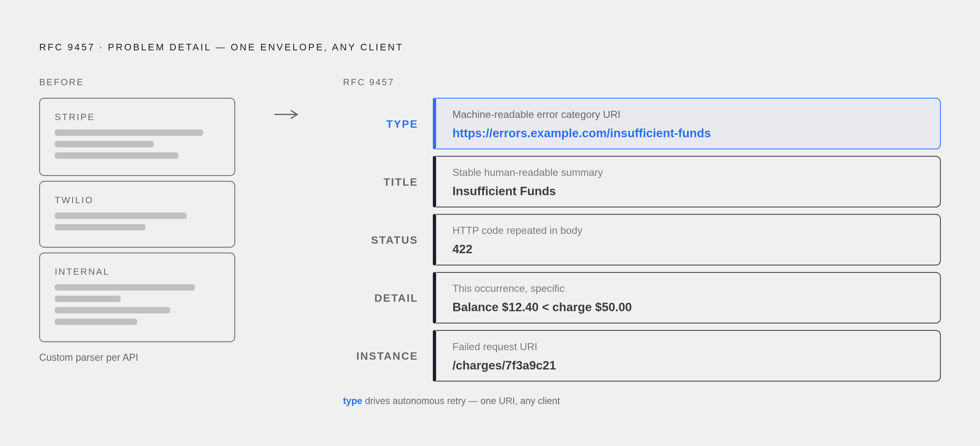This screenshot has width=980, height=446.
Task: Click 'Balance $12.40 < charge $50.00' text
Action: 542,307
